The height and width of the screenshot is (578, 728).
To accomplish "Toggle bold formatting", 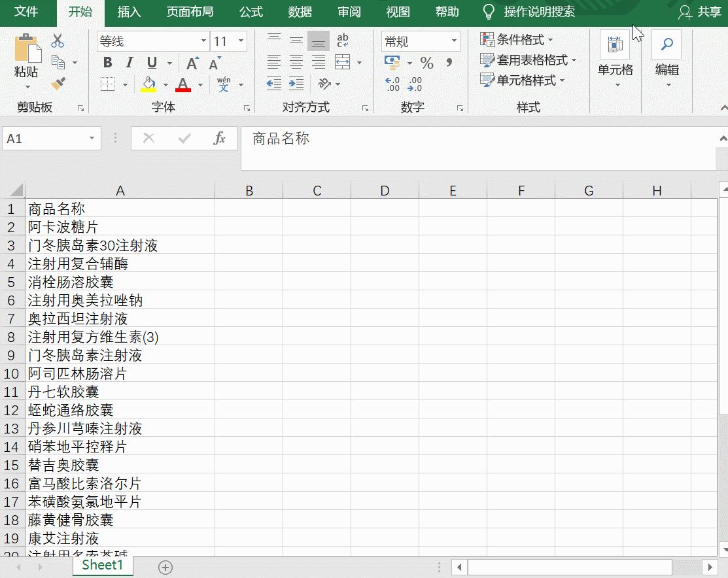I will 107,63.
